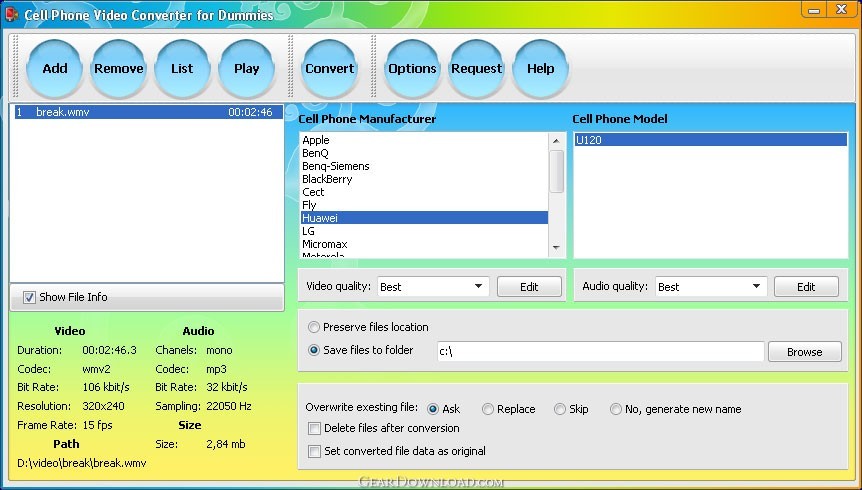Enable Set converted file data as original
The image size is (862, 490).
(314, 452)
